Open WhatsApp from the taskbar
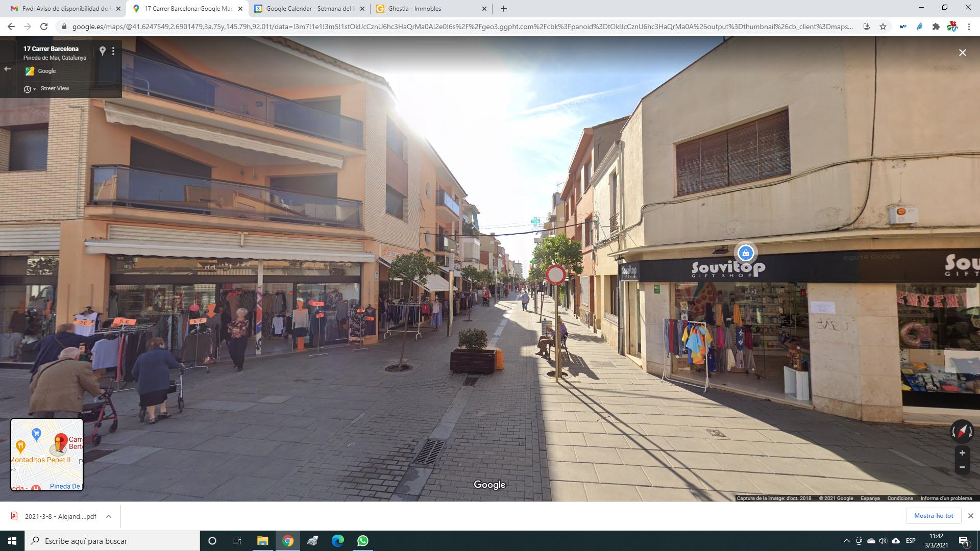Viewport: 980px width, 551px height. coord(363,541)
